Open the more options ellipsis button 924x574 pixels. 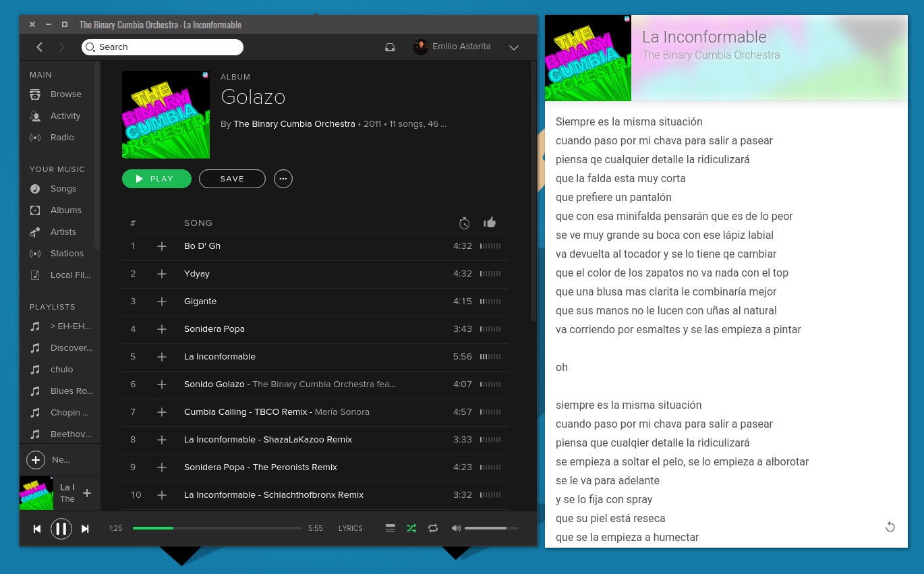click(x=283, y=179)
